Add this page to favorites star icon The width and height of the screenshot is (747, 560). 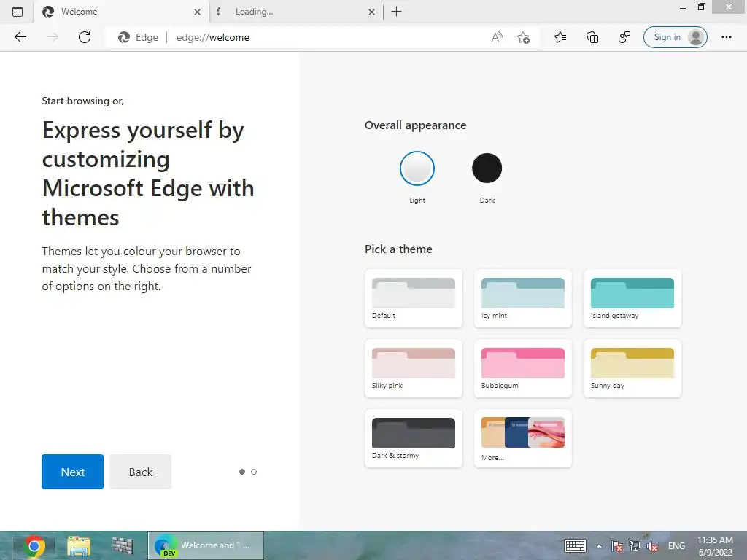[523, 37]
